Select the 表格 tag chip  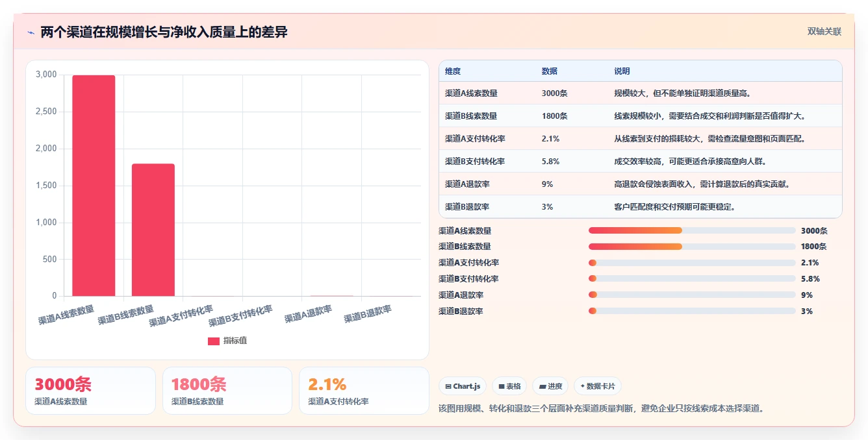(509, 386)
